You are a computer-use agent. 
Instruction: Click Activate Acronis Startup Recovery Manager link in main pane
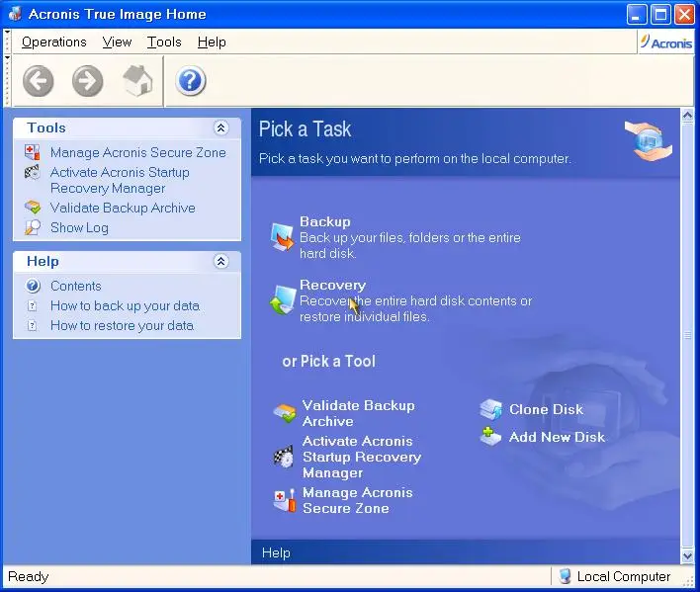click(362, 457)
